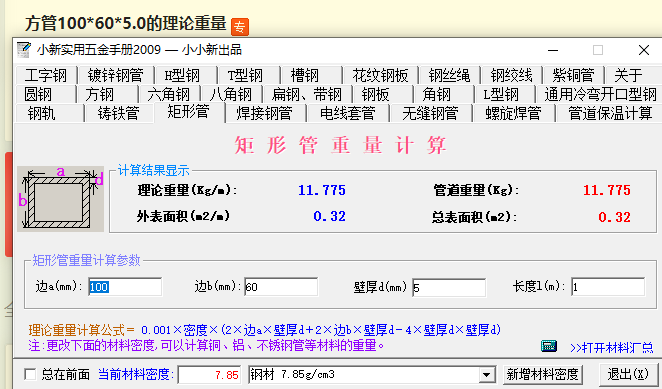The width and height of the screenshot is (662, 389).
Task: Click the 壁厚d(mm) input field
Action: tap(449, 288)
